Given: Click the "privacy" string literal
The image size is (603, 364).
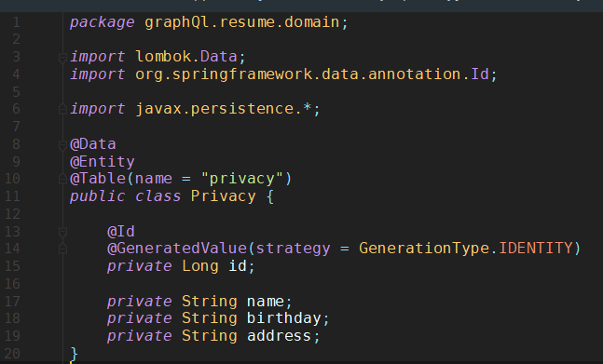Looking at the screenshot, I should [242, 179].
